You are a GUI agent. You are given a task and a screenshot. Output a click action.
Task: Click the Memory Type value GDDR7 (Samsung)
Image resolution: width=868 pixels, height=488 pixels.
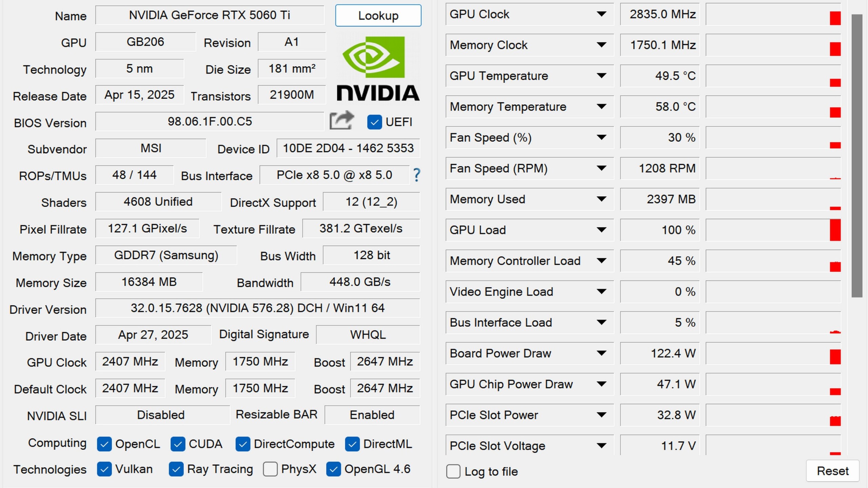pyautogui.click(x=166, y=255)
